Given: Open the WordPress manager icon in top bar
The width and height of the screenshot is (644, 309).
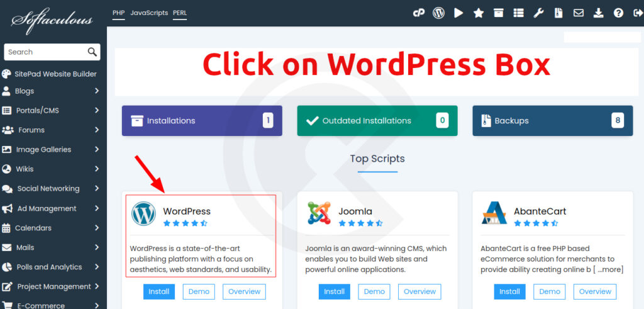Looking at the screenshot, I should [x=438, y=13].
